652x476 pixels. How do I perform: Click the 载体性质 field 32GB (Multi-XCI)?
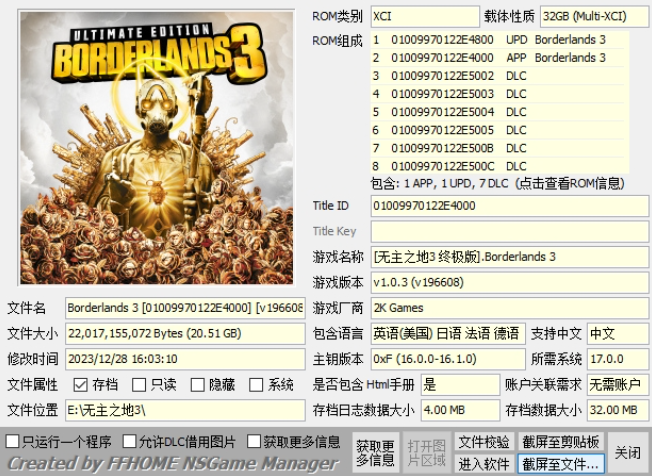click(594, 17)
